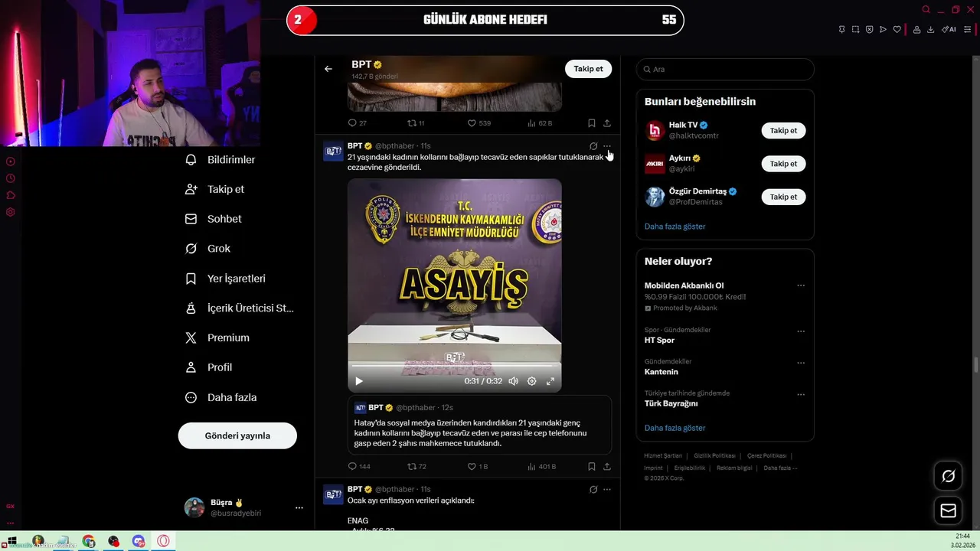
Task: Open Profil in the sidebar
Action: tap(208, 367)
